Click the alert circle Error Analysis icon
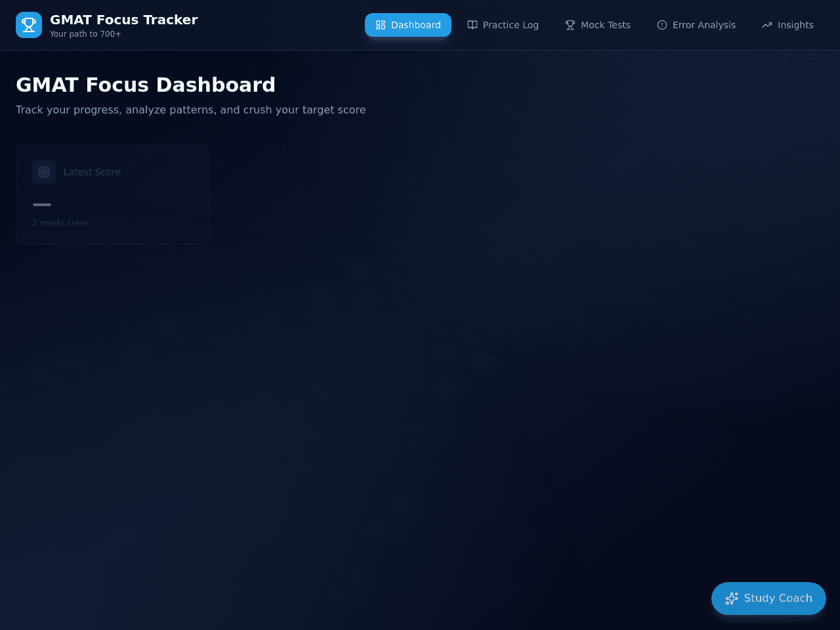840x630 pixels. coord(662,25)
